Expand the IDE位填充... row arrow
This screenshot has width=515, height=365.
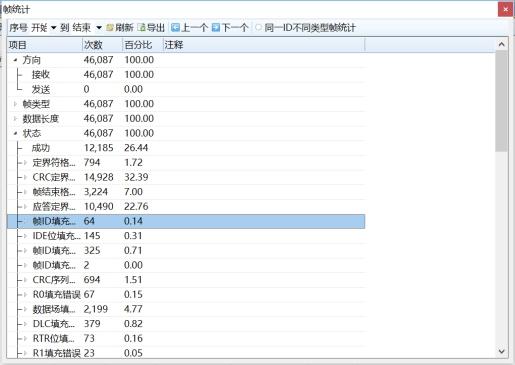coord(25,236)
